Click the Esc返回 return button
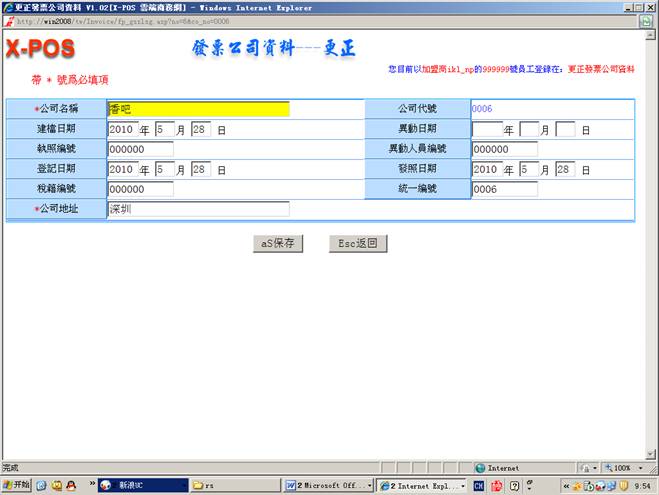Image resolution: width=659 pixels, height=495 pixels. pos(357,243)
